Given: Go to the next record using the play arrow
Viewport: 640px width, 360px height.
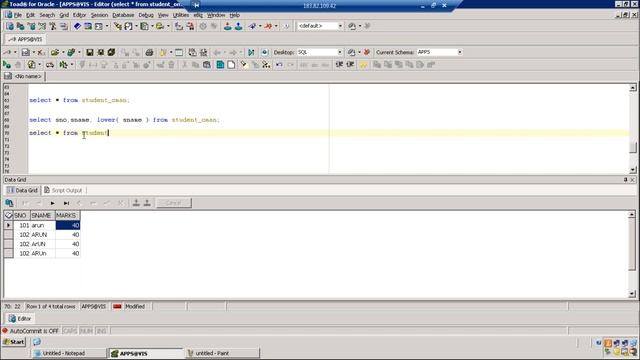Looking at the screenshot, I should [53, 203].
